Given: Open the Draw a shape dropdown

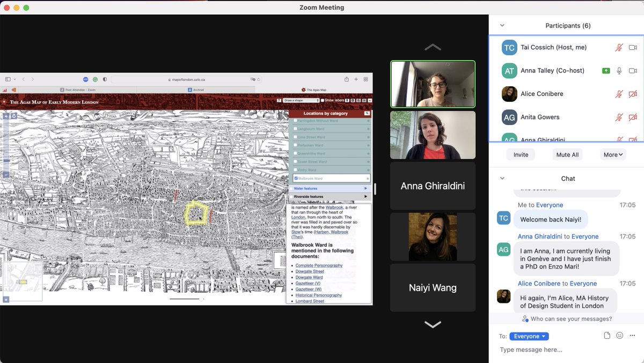Looking at the screenshot, I should [x=301, y=100].
